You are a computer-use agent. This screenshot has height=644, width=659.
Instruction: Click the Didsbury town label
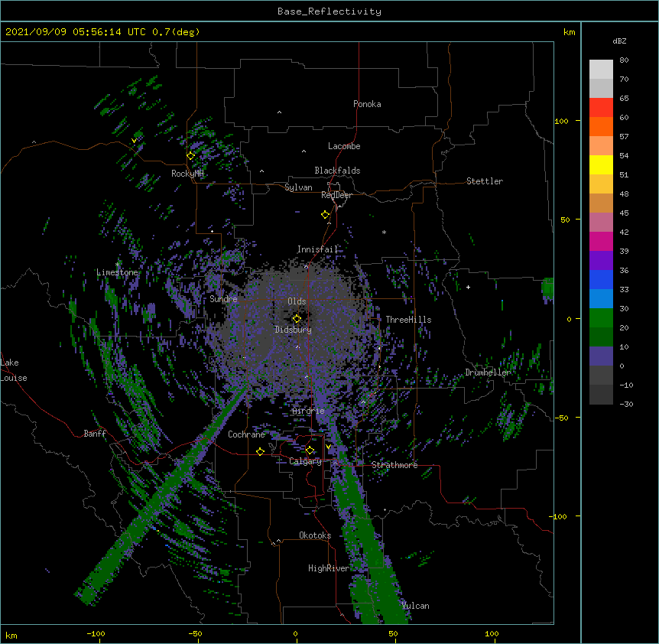(x=294, y=330)
